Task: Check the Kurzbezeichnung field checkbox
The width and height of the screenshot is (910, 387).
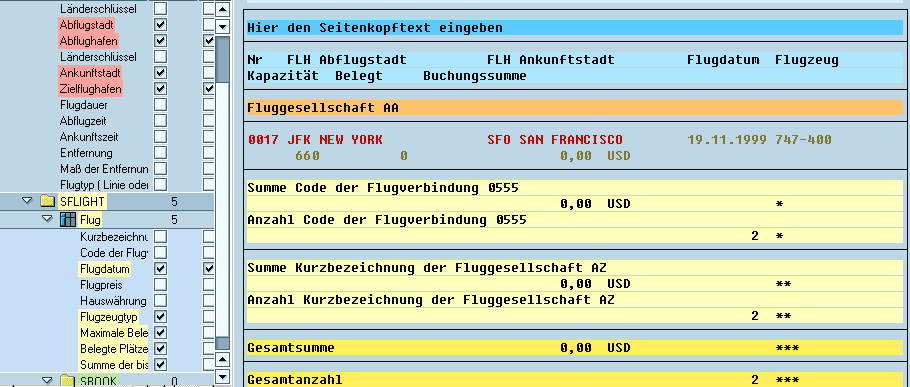Action: pyautogui.click(x=160, y=237)
